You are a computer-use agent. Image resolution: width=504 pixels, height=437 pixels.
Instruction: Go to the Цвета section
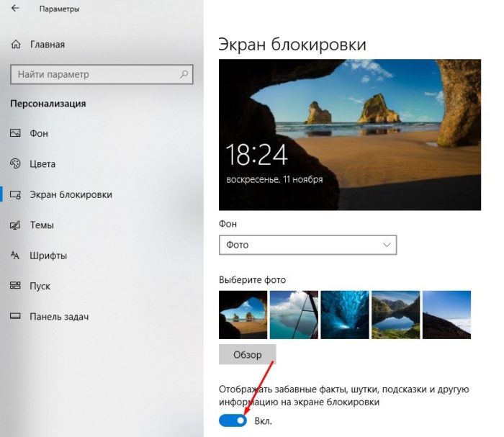pyautogui.click(x=42, y=164)
